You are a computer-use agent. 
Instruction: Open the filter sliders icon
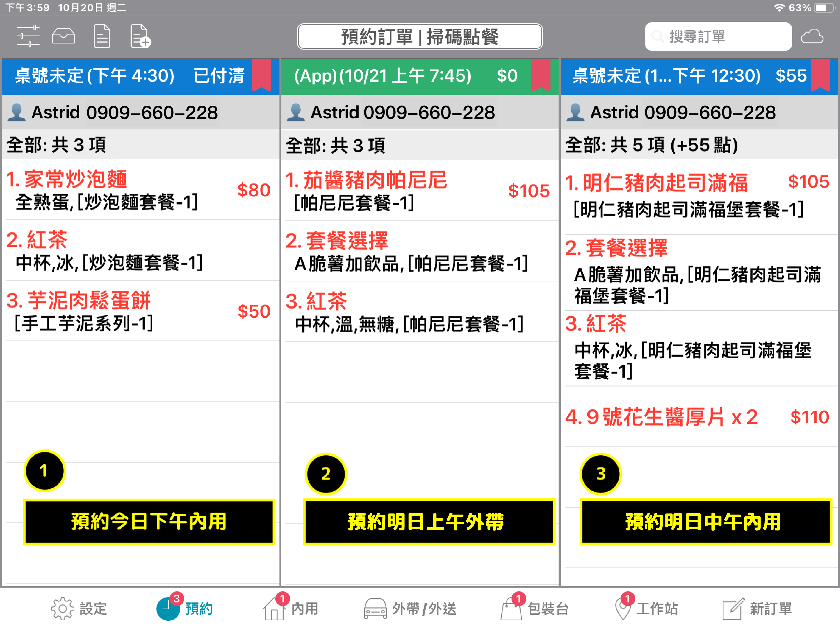[28, 36]
